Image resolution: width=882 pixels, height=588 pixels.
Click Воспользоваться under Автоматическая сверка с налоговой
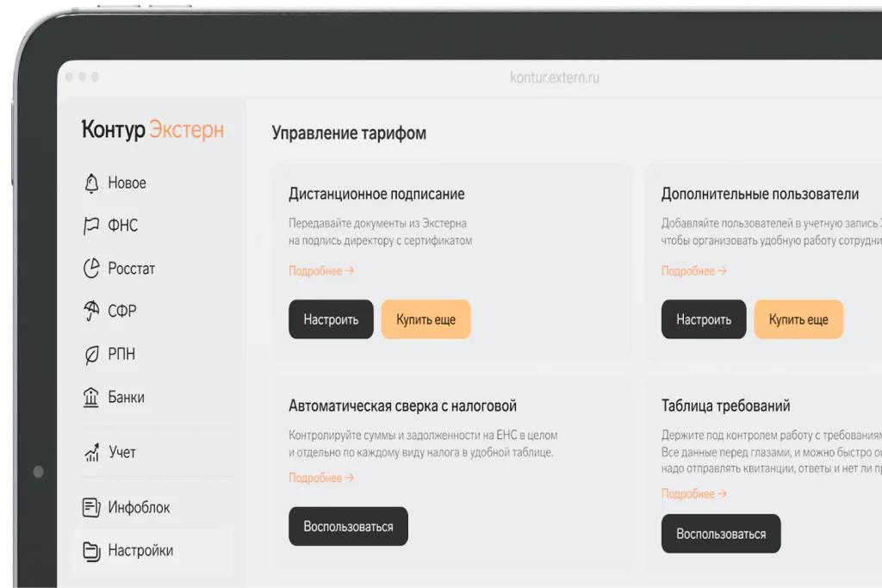[348, 526]
